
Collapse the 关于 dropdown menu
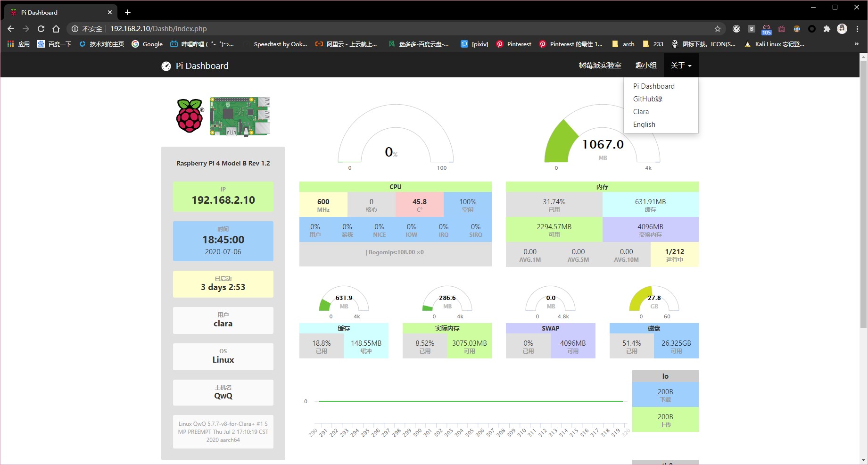tap(681, 66)
